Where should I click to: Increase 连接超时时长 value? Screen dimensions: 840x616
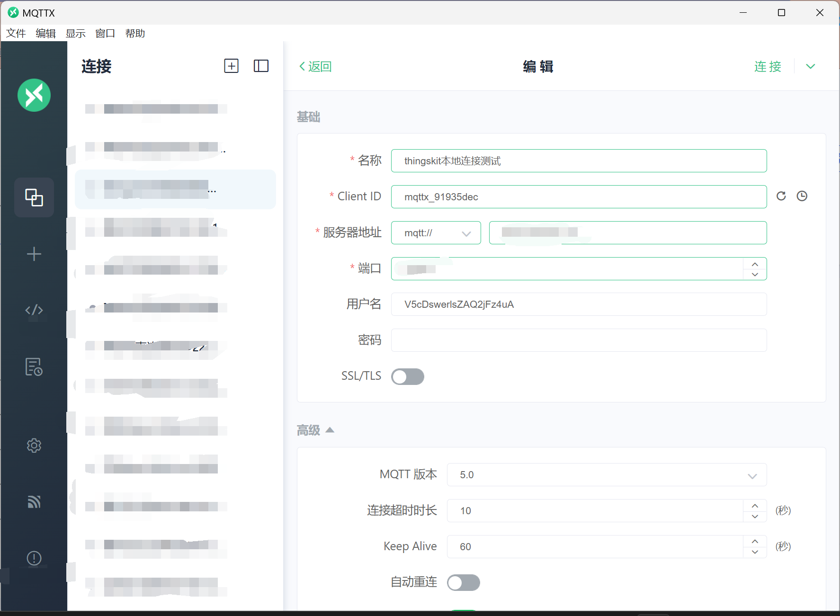point(755,506)
